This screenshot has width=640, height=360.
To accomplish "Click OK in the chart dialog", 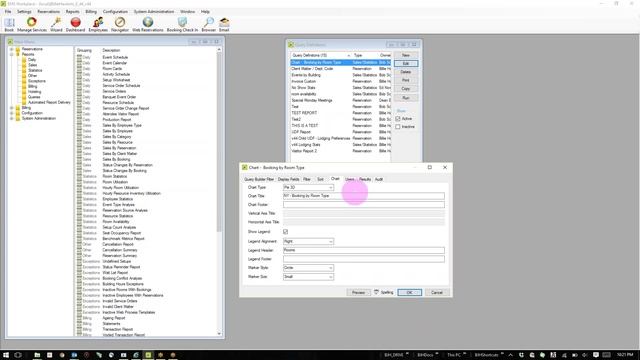I will click(x=409, y=292).
